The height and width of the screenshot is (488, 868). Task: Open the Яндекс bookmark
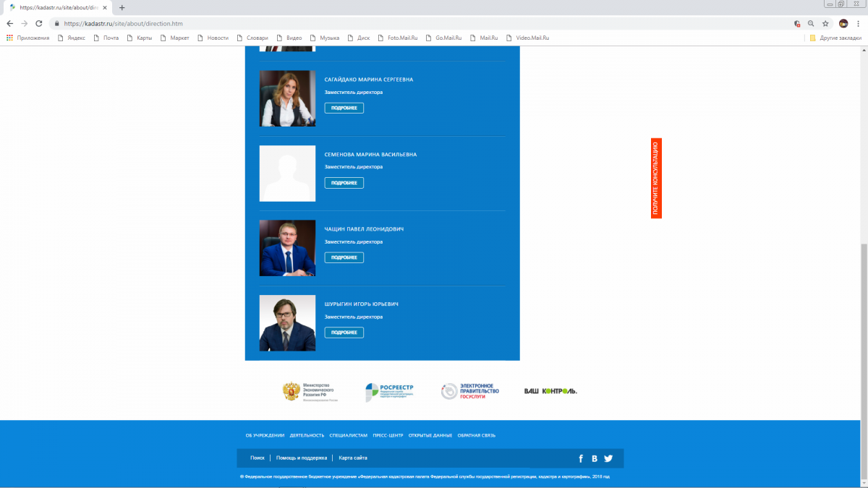(x=71, y=38)
